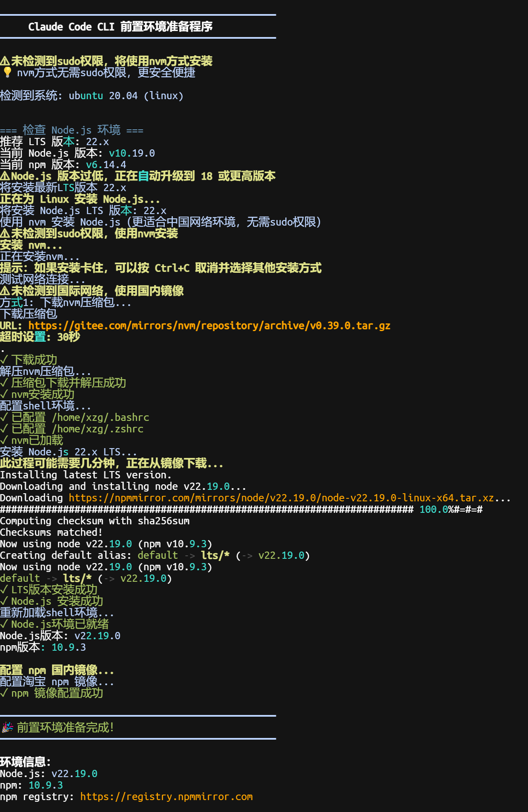Click the line Creating default alias
528x812 pixels.
coord(155,555)
